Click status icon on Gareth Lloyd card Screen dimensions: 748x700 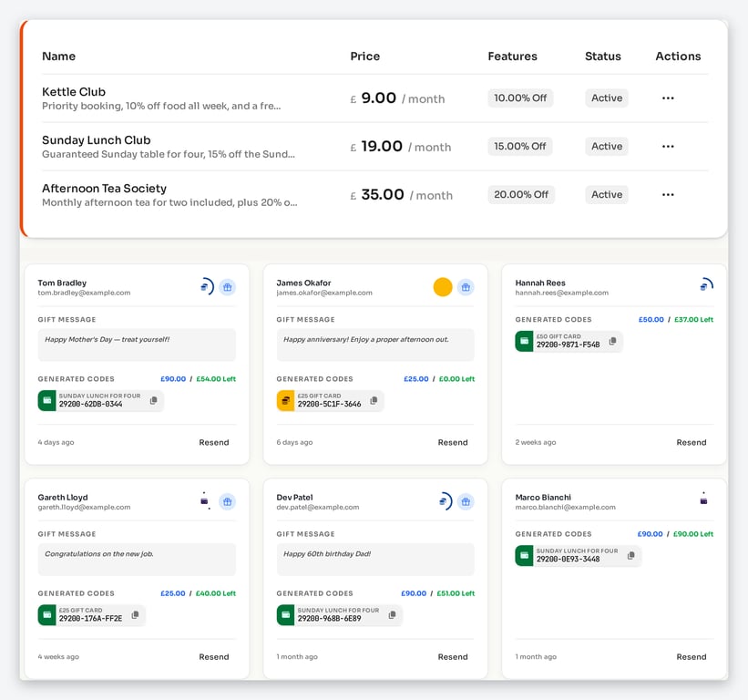pos(205,501)
